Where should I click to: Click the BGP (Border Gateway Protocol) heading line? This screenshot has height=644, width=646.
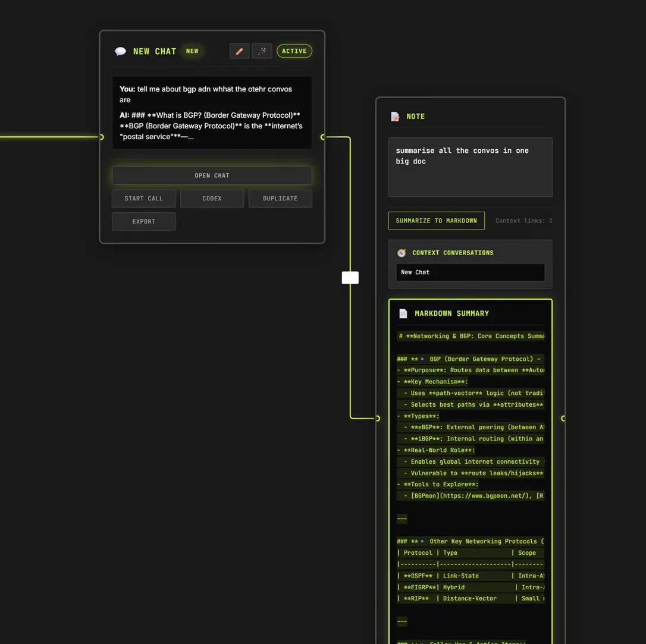pyautogui.click(x=471, y=359)
